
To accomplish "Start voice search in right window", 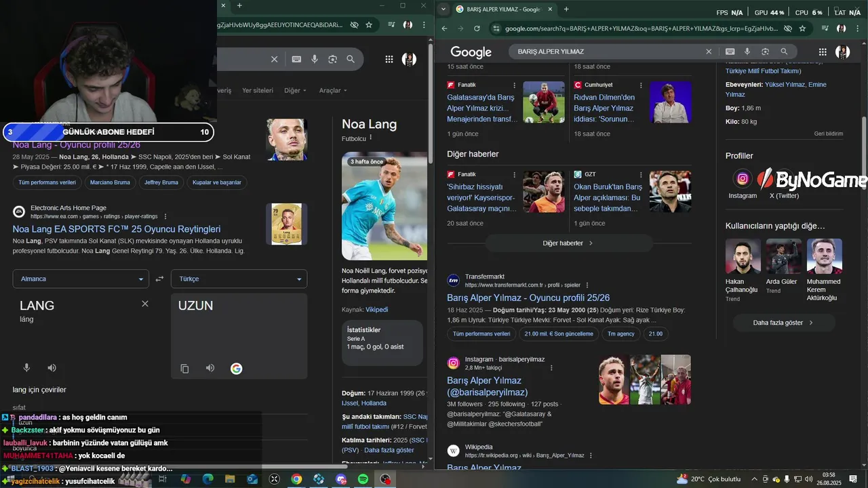I will (747, 52).
